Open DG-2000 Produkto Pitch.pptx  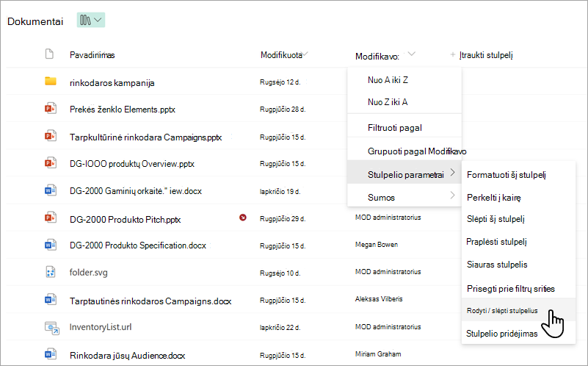(x=126, y=219)
